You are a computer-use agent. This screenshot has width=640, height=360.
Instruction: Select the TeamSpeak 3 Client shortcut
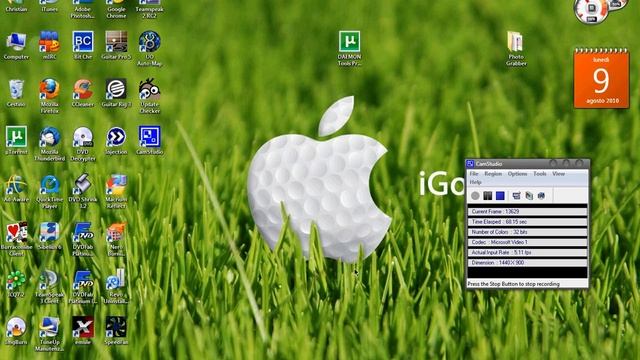(x=49, y=287)
